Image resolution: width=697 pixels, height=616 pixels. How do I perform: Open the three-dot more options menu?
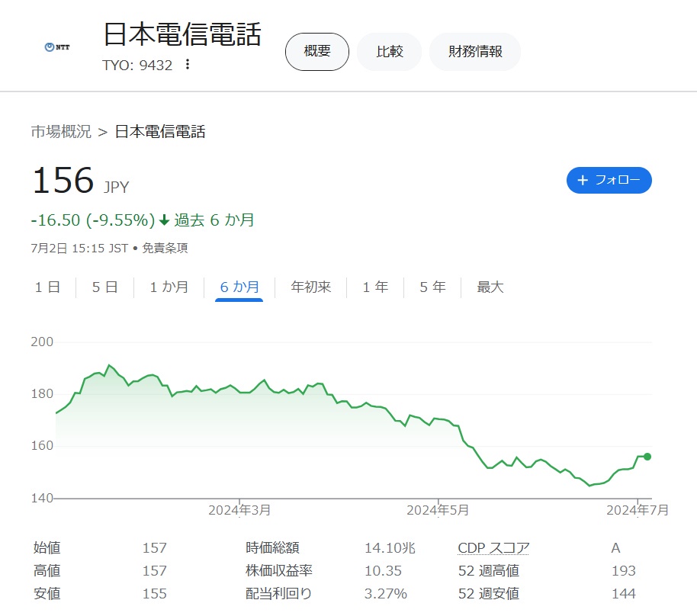point(188,65)
